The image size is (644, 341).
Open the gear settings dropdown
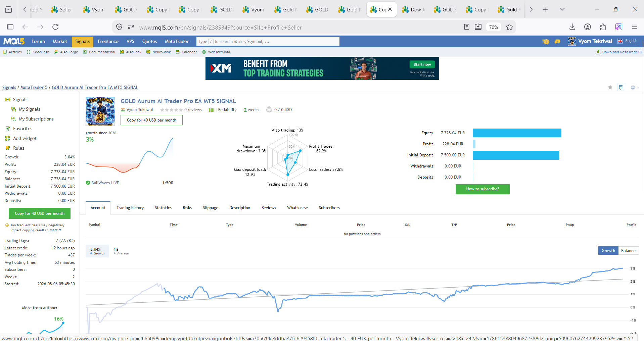[x=634, y=88]
